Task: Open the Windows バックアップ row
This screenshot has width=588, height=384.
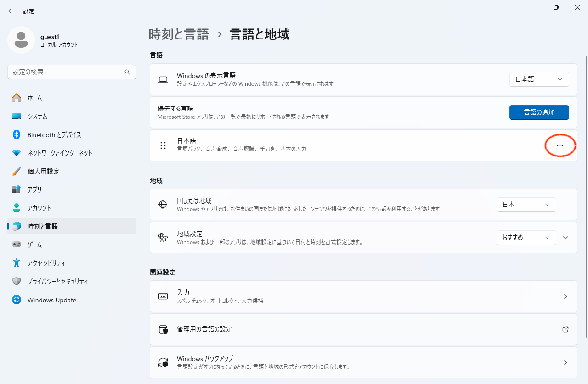Action: pyautogui.click(x=363, y=362)
